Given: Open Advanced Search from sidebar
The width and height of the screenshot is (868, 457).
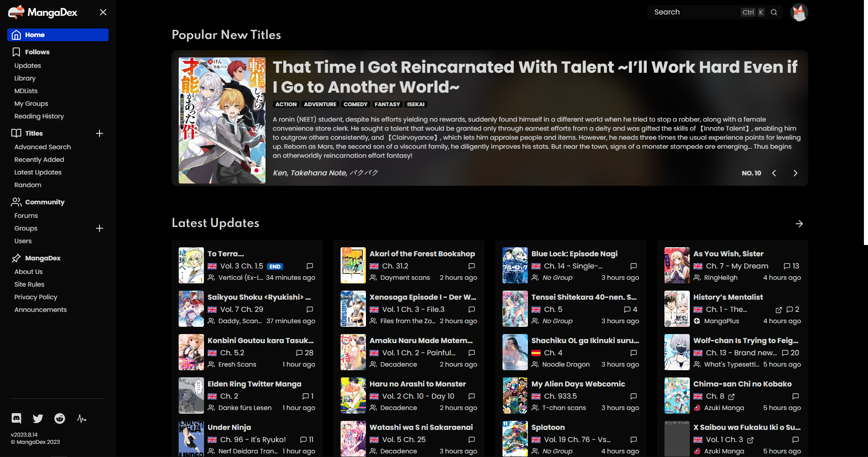Looking at the screenshot, I should 43,147.
